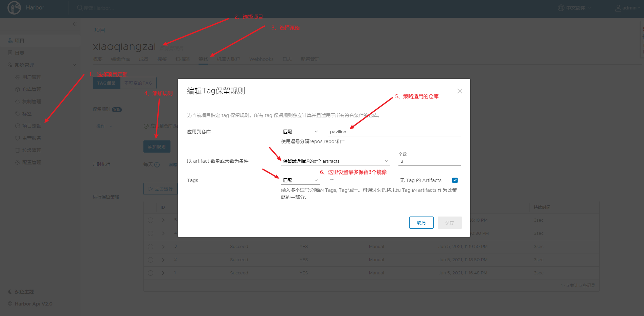
Task: Expand execution row 1 details
Action: point(163,273)
